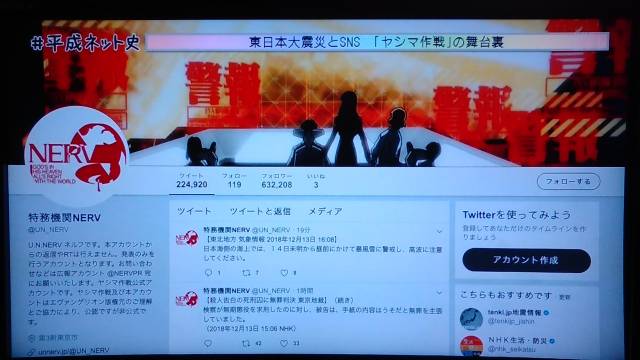The image size is (640, 360).
Task: Open the フォロー count 119
Action: (x=234, y=180)
